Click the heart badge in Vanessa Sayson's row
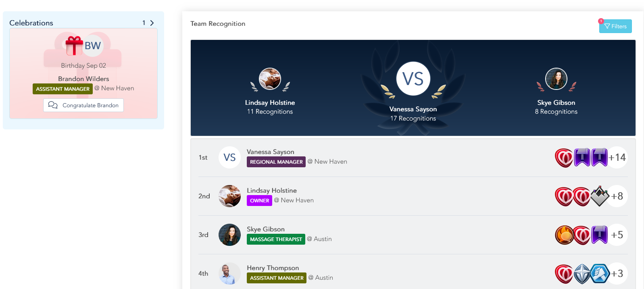 point(564,158)
